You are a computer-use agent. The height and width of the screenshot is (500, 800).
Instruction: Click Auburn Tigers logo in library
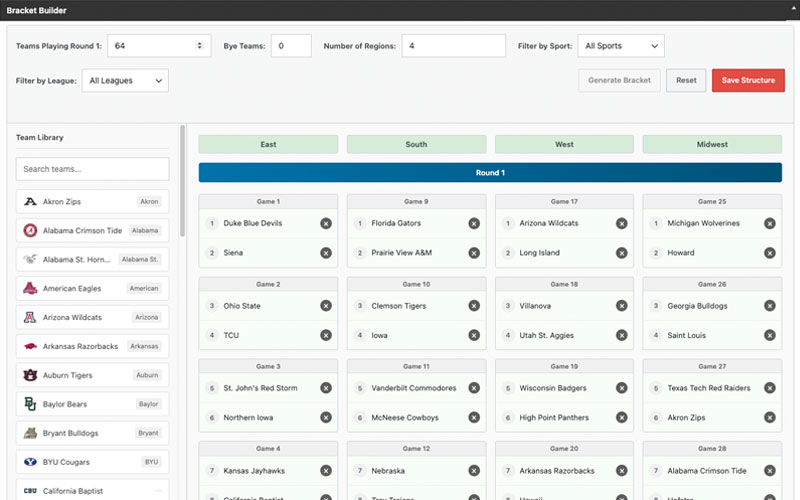point(30,375)
